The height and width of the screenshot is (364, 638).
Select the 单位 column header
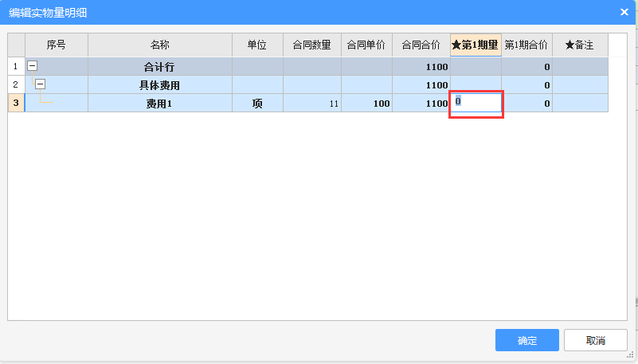tap(257, 45)
